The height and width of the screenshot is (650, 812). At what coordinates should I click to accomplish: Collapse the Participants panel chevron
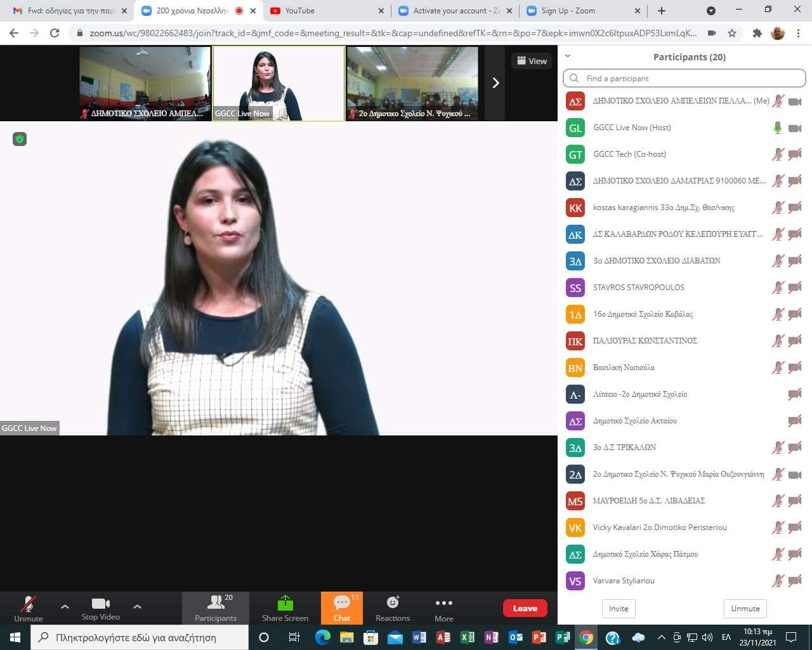[568, 56]
